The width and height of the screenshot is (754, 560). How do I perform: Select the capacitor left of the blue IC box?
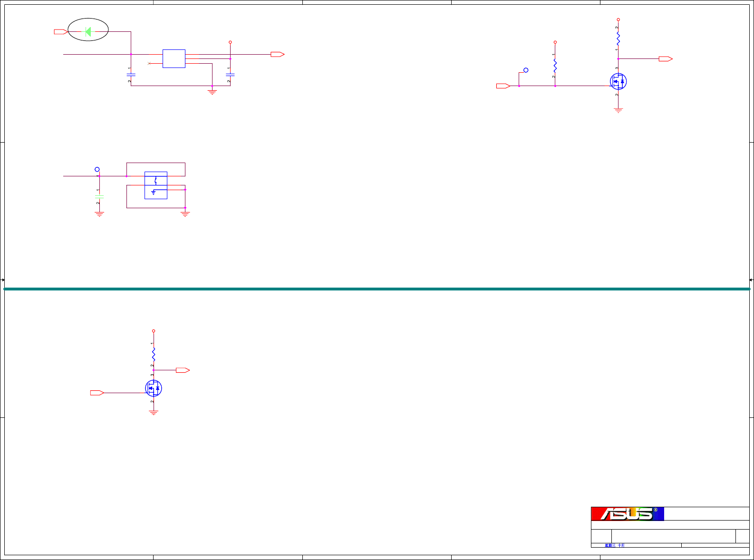[131, 75]
